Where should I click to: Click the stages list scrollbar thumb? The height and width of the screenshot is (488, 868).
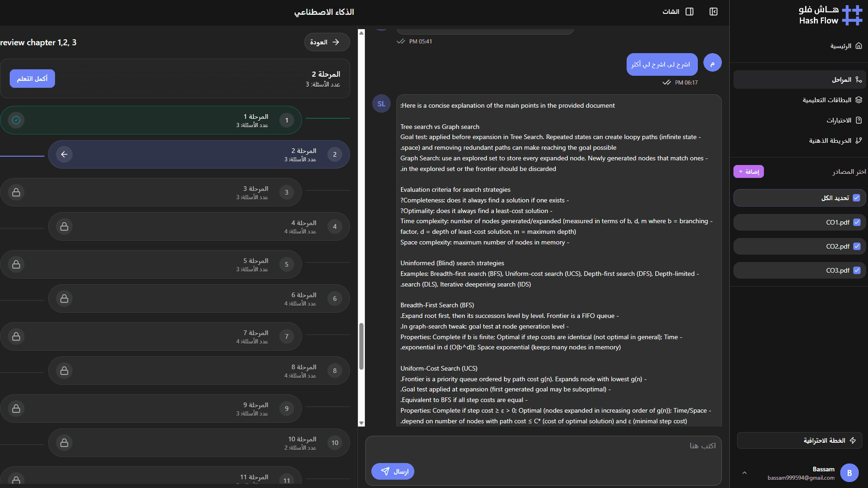pos(362,347)
